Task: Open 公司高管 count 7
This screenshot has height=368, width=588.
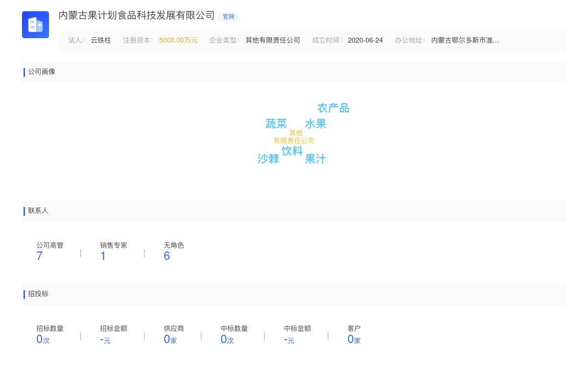Action: point(40,256)
